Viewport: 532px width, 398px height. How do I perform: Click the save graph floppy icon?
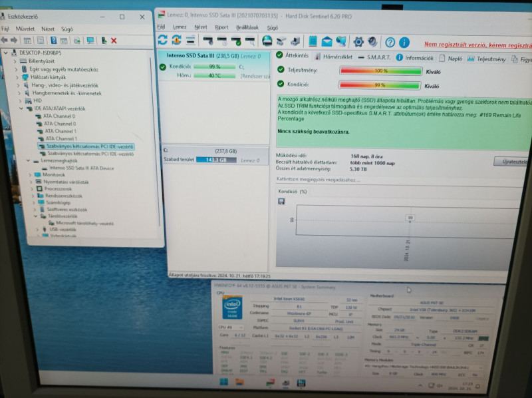(281, 202)
